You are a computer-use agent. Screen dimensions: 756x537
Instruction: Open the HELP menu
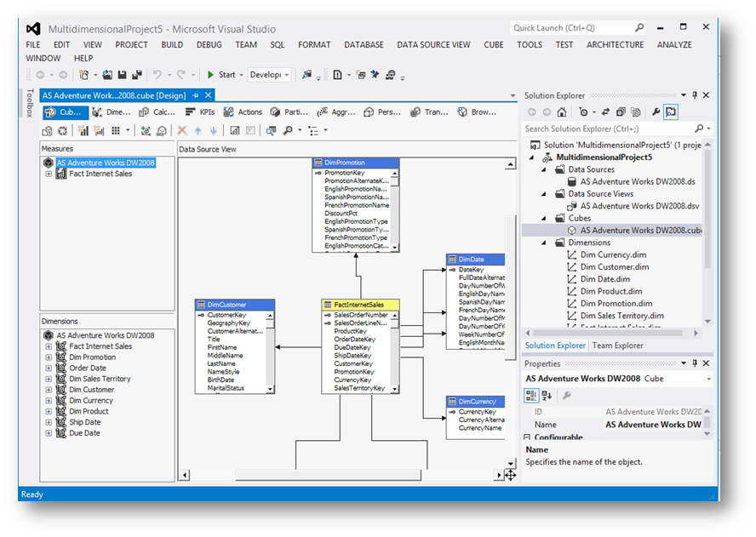[x=83, y=59]
